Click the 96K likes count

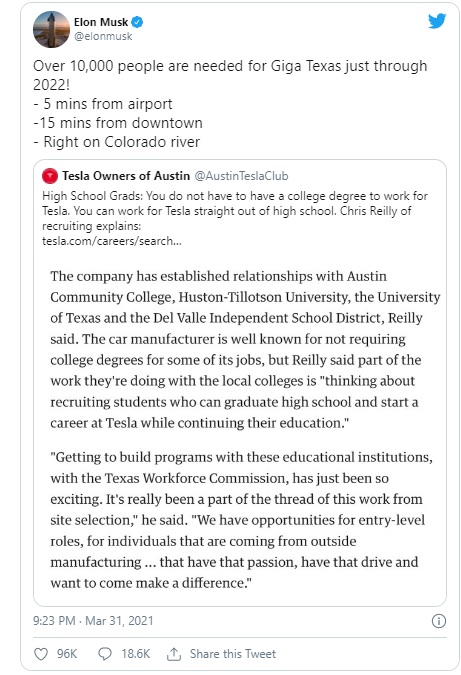[67, 654]
